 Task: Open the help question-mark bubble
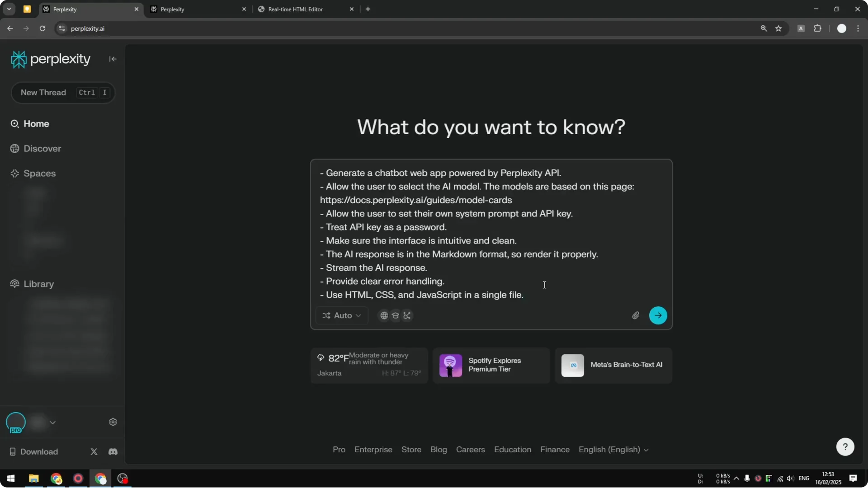844,446
